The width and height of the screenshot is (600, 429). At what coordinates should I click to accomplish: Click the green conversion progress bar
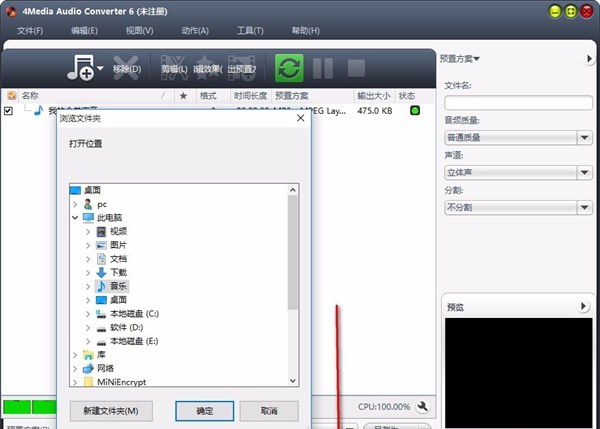(30, 407)
